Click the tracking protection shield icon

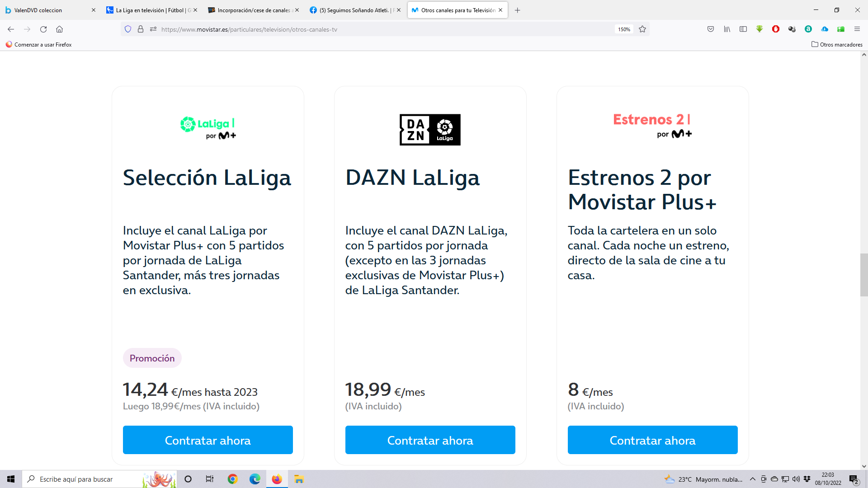pyautogui.click(x=128, y=29)
